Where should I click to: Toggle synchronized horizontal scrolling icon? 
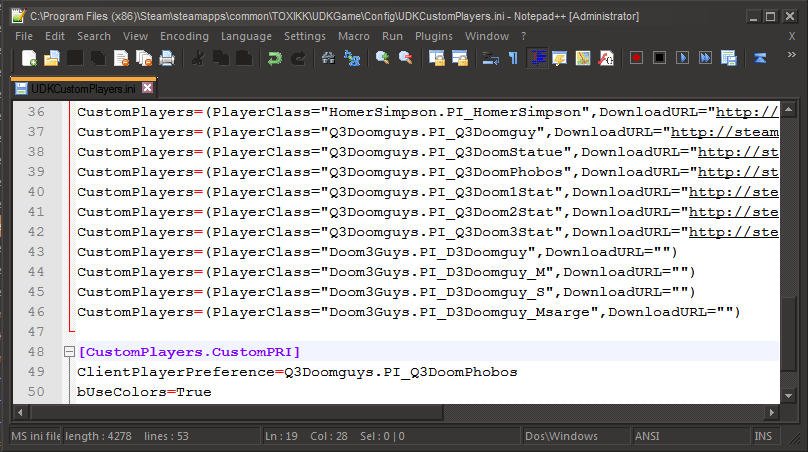[x=460, y=58]
